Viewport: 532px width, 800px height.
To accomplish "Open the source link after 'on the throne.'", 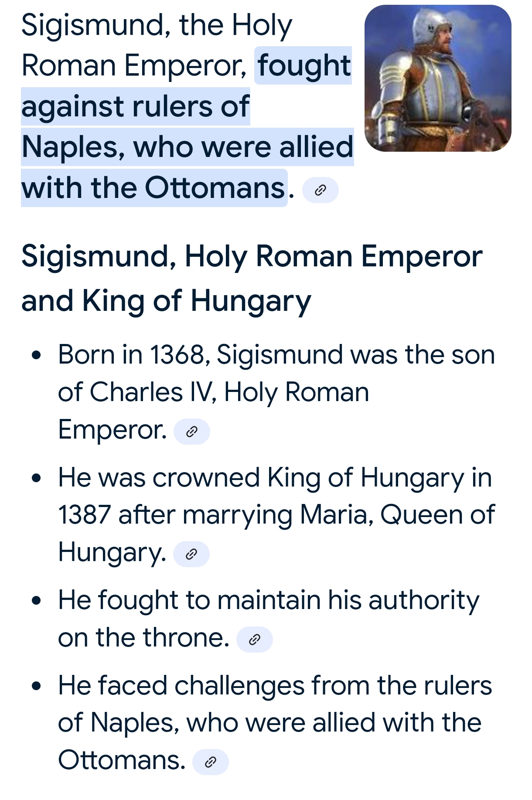I will point(254,640).
